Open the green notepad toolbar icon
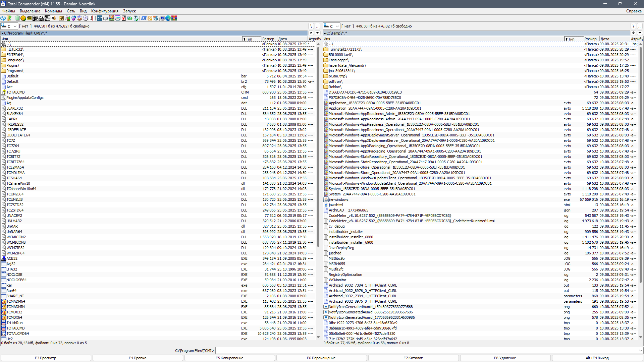The width and height of the screenshot is (644, 362). pos(17,18)
